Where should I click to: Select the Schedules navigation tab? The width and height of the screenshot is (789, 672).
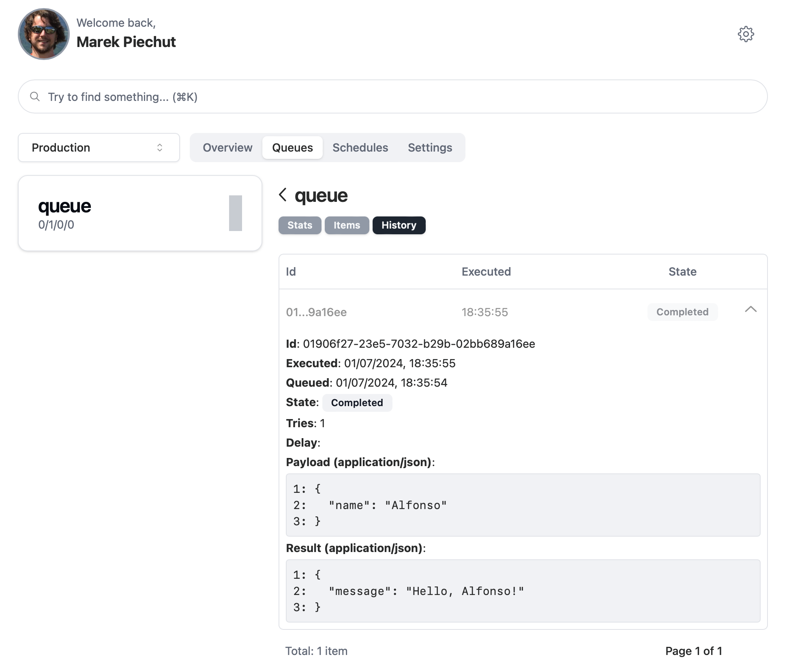(360, 148)
